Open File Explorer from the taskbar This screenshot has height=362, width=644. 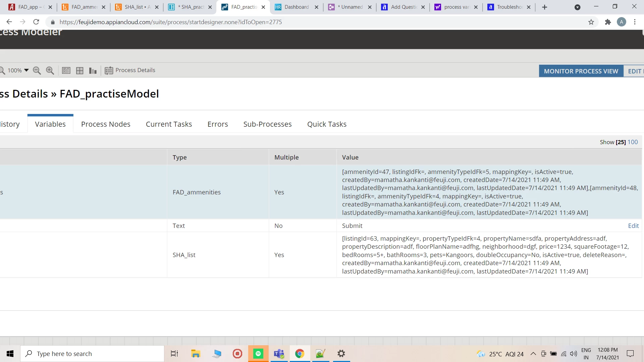click(x=196, y=354)
